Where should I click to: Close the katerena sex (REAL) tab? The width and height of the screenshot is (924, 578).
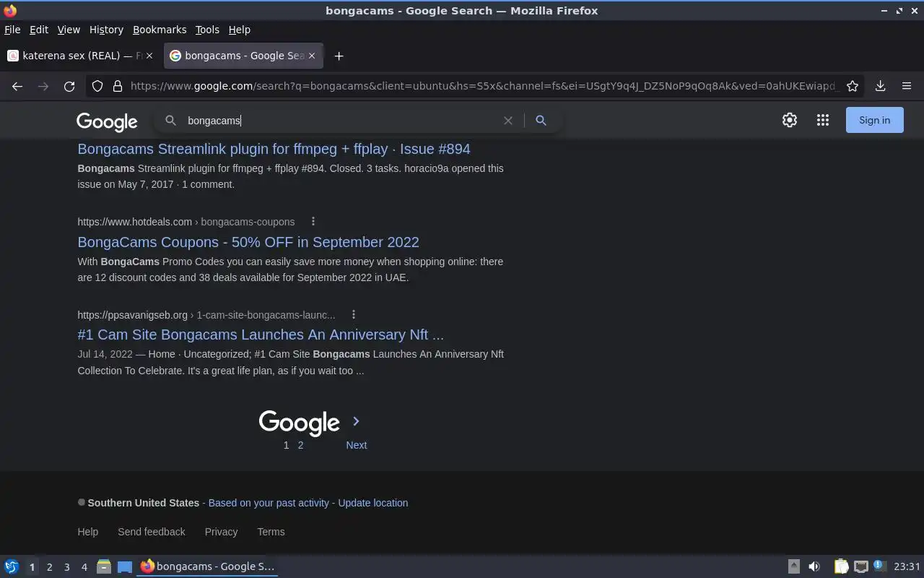click(x=149, y=56)
